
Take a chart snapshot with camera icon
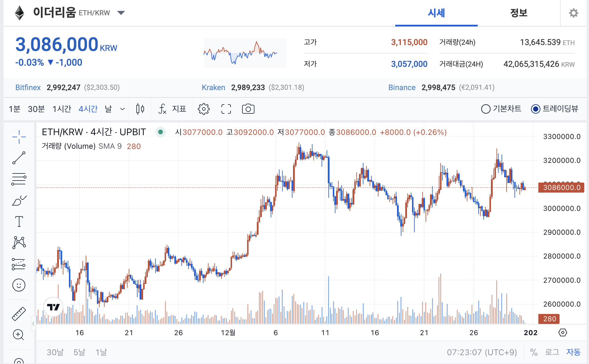coord(248,109)
